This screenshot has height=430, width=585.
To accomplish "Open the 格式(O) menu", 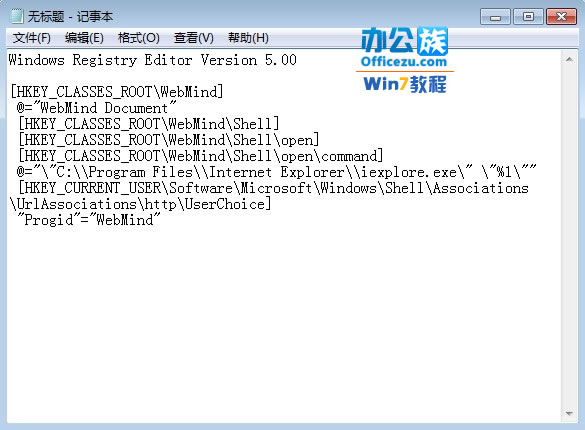I will pos(138,38).
